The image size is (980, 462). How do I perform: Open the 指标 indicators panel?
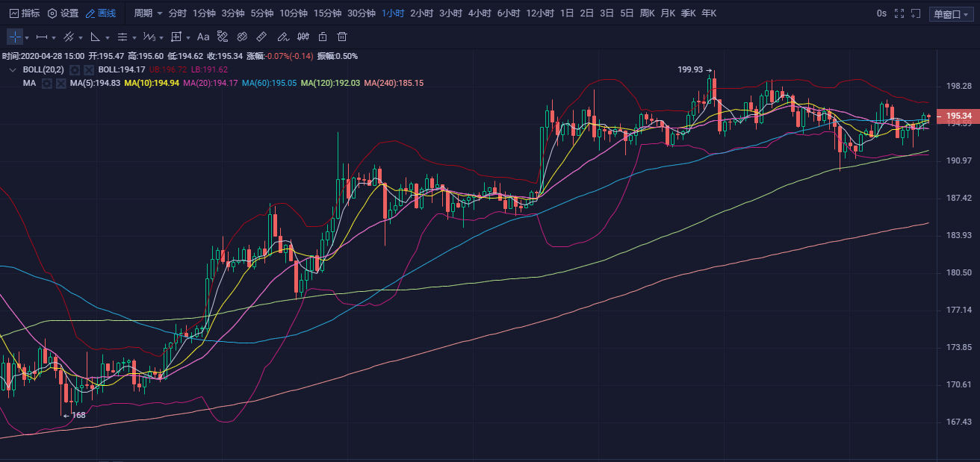tap(24, 13)
